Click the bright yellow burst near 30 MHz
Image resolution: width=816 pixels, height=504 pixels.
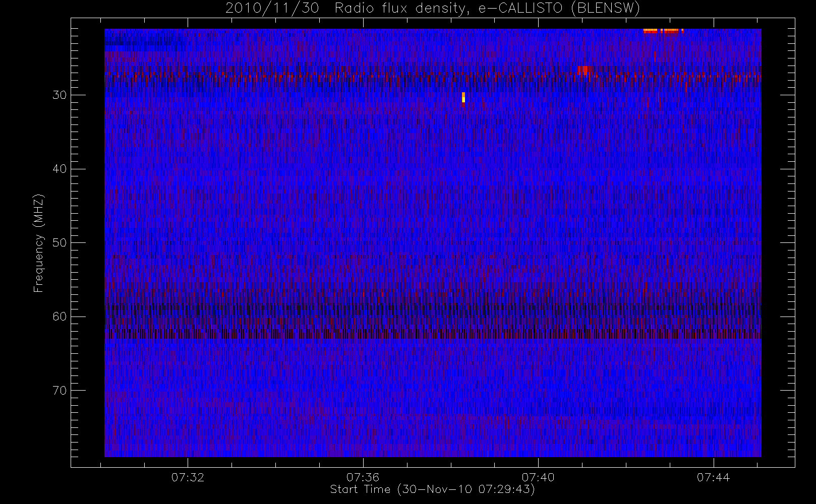pos(463,98)
